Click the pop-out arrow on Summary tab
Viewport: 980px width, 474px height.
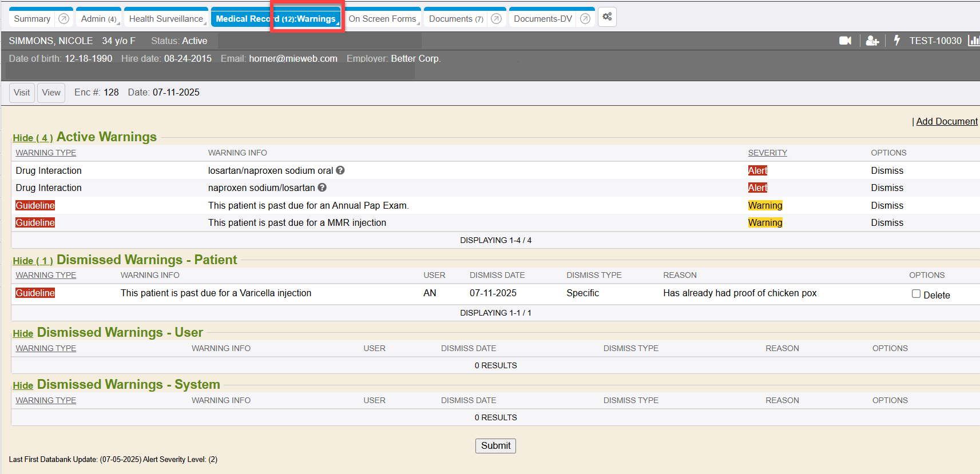[x=64, y=19]
